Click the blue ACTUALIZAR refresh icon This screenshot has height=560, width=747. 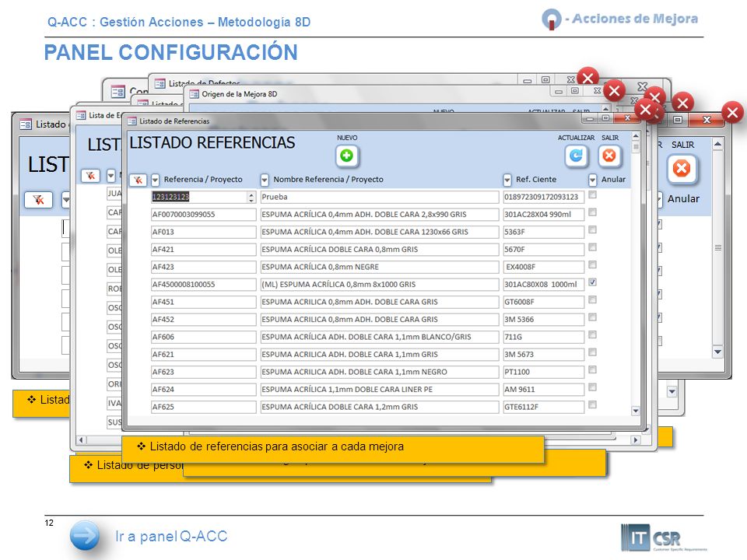tap(576, 156)
